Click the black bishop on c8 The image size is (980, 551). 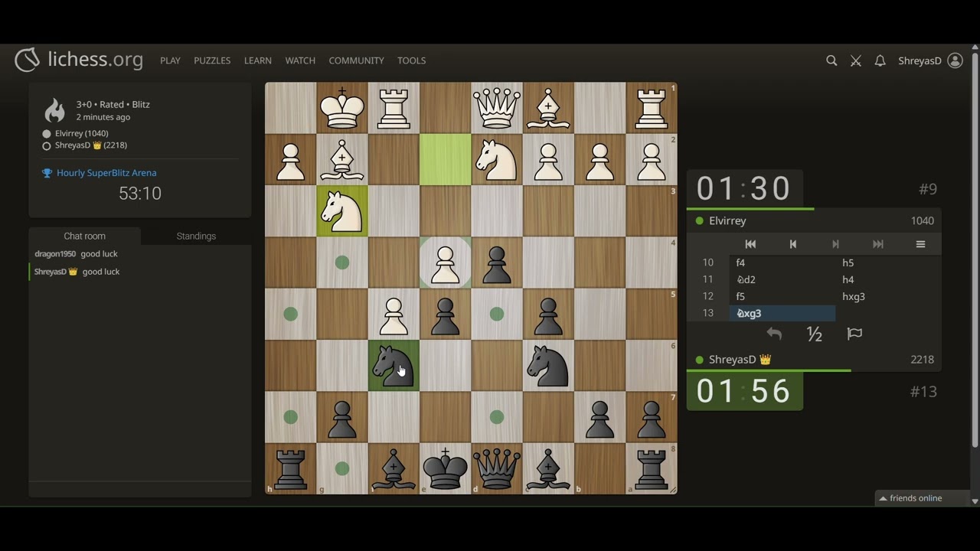[548, 468]
